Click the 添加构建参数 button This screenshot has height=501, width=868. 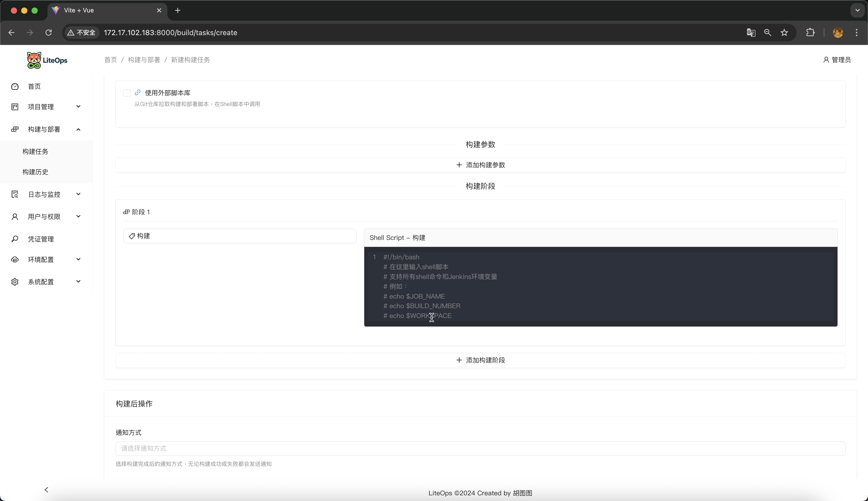480,165
